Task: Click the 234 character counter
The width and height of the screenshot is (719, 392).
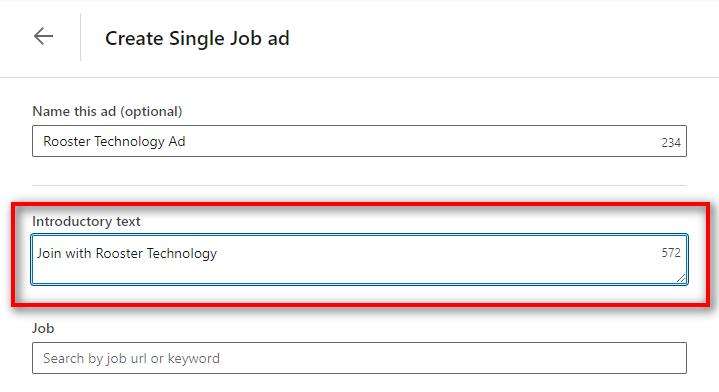Action: tap(671, 143)
